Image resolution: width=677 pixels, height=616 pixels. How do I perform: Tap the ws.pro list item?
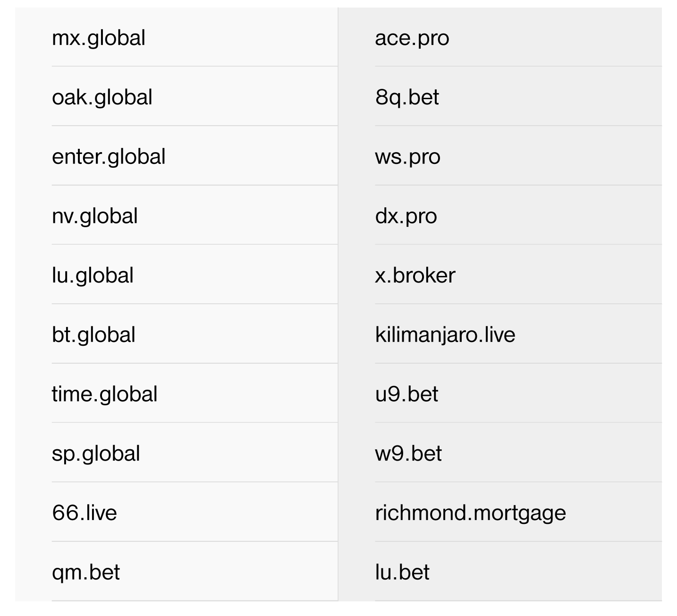(x=407, y=157)
